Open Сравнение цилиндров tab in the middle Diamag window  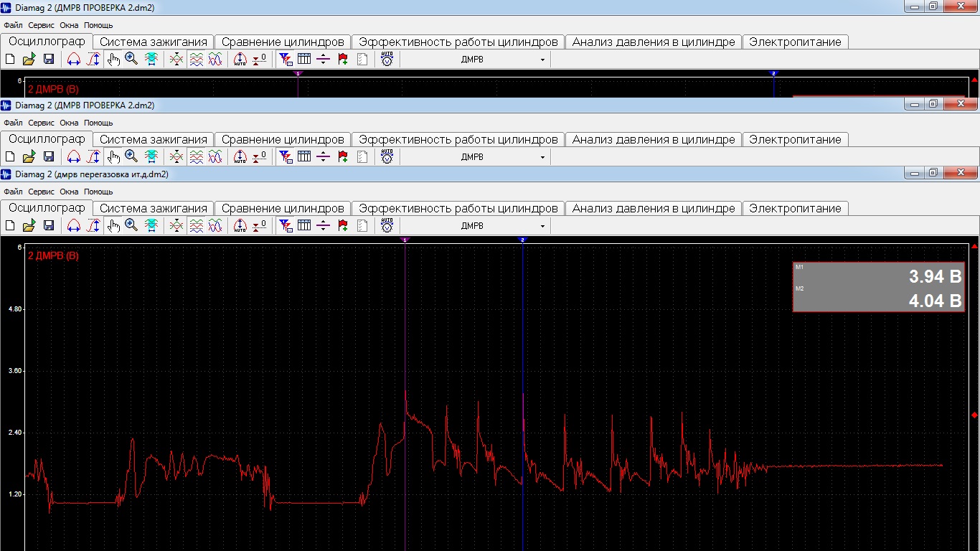283,139
